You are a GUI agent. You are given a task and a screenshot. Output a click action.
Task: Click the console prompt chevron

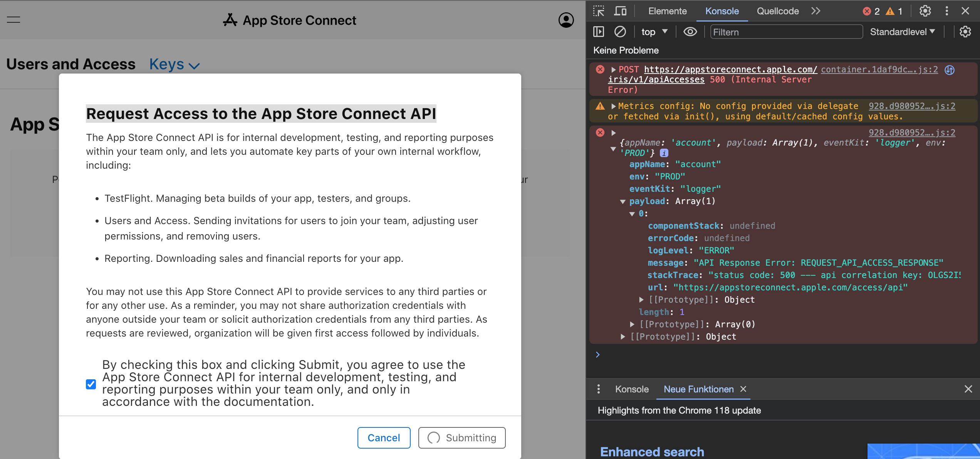(597, 355)
